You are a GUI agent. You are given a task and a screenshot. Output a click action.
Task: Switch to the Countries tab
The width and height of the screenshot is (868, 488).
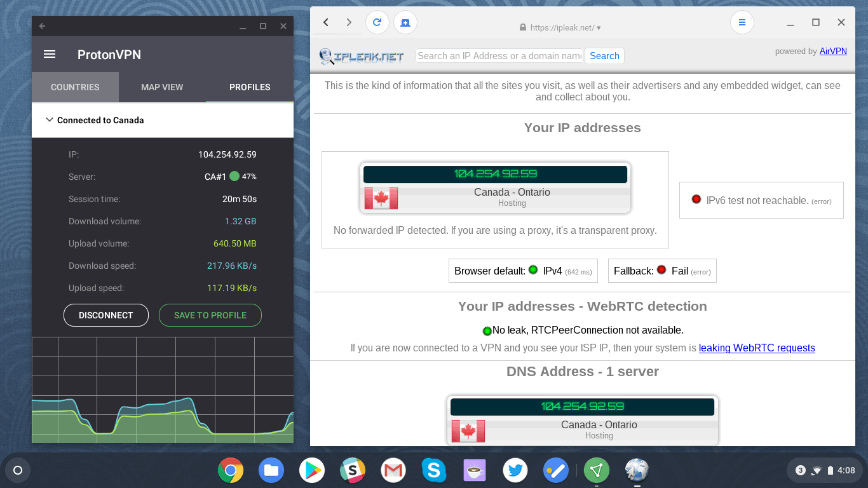[75, 87]
